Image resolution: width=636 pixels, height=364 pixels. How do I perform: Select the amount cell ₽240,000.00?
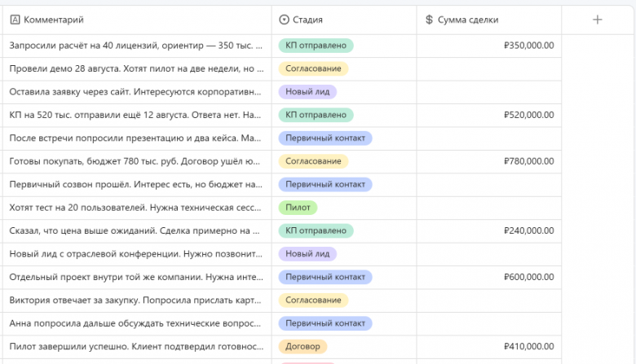tap(488, 230)
